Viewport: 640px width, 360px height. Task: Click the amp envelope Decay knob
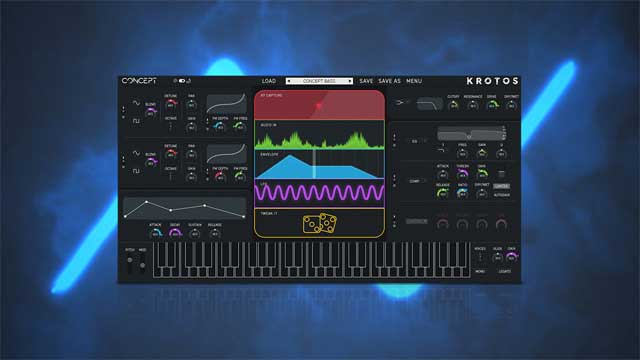pos(175,233)
